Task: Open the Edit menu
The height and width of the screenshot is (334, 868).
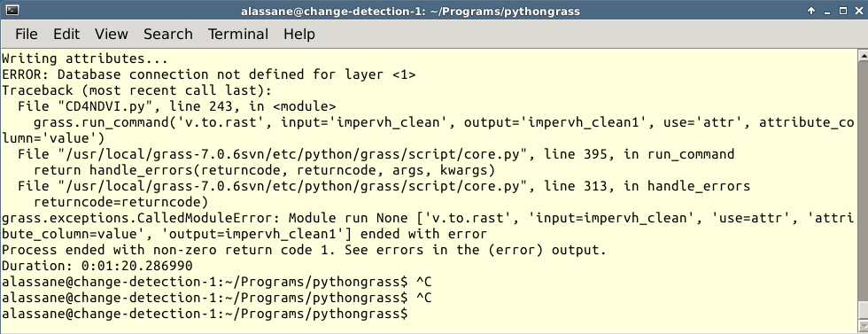Action: (66, 34)
